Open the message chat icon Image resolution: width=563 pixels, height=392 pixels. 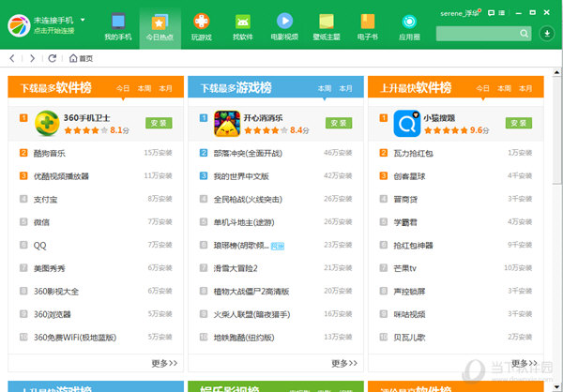491,13
